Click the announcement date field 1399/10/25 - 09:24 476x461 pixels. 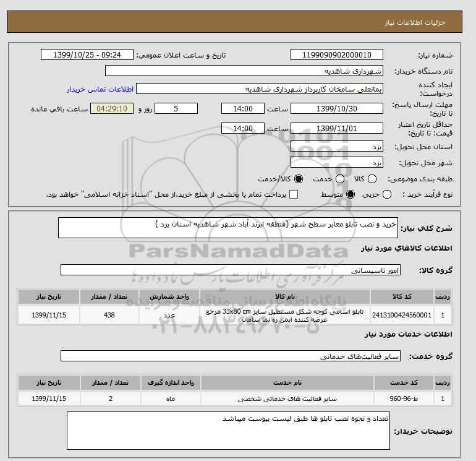coord(87,54)
